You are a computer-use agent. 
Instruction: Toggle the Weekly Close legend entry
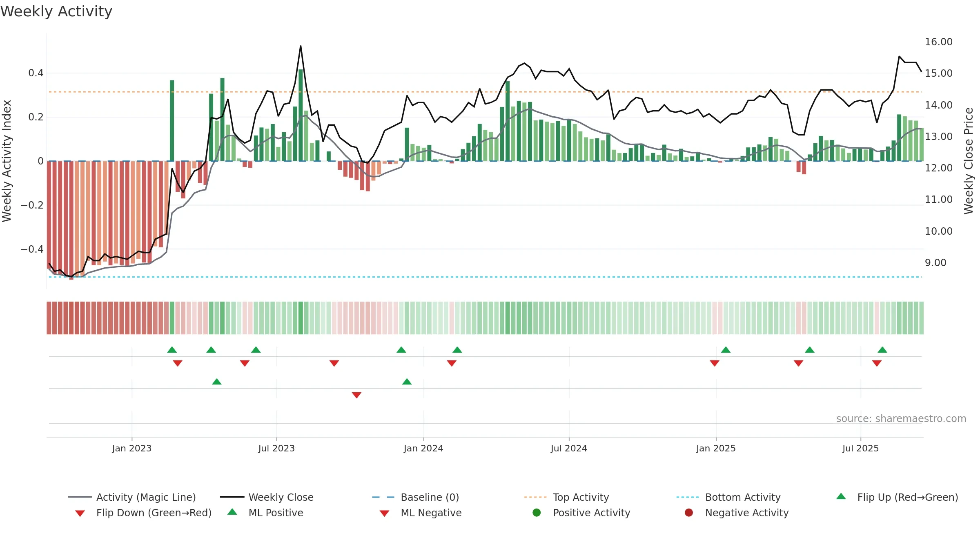click(x=267, y=497)
